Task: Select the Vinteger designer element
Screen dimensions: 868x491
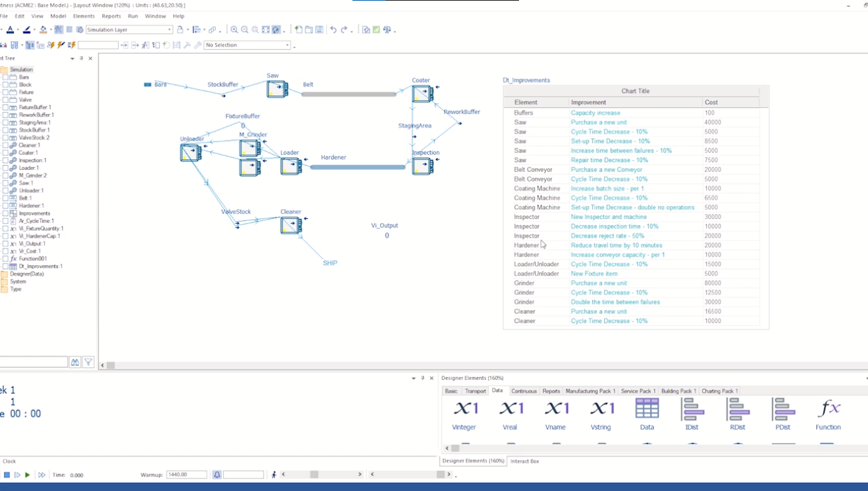Action: (464, 414)
